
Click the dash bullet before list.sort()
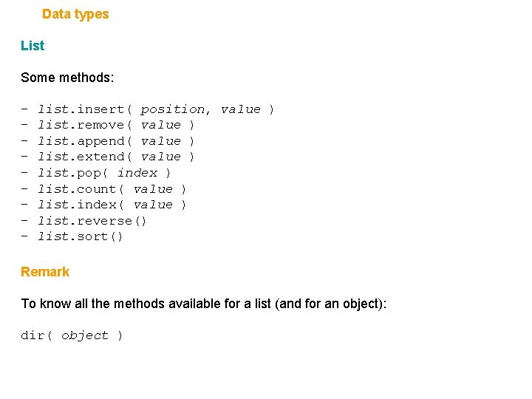pos(24,236)
